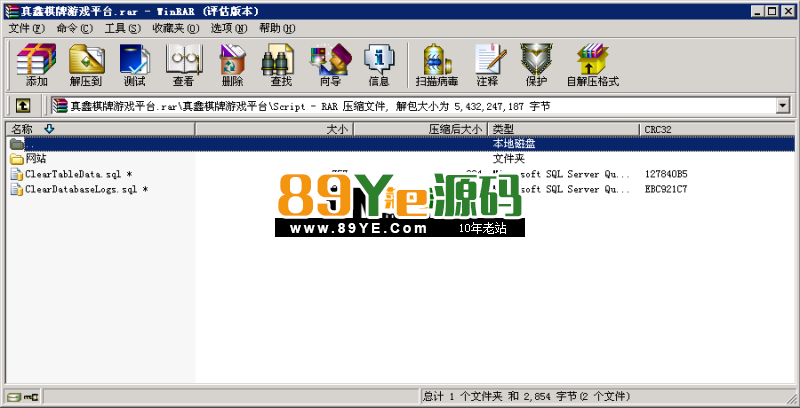The image size is (800, 408).
Task: Open the Help (帮助) menu
Action: coord(277,28)
